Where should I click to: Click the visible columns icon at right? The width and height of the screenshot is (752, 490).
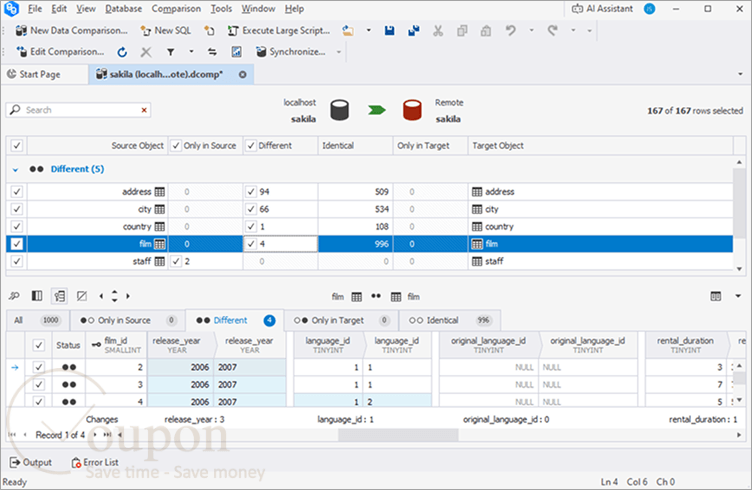click(x=716, y=296)
